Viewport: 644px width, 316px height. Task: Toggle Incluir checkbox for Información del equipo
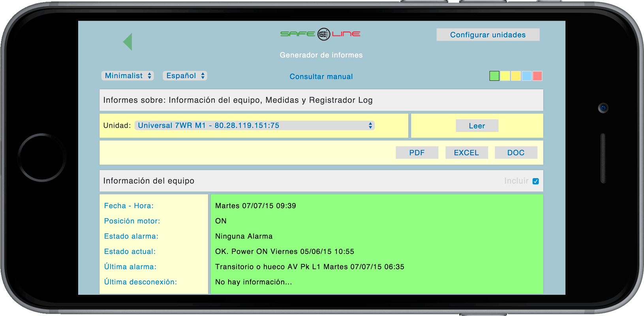(535, 181)
